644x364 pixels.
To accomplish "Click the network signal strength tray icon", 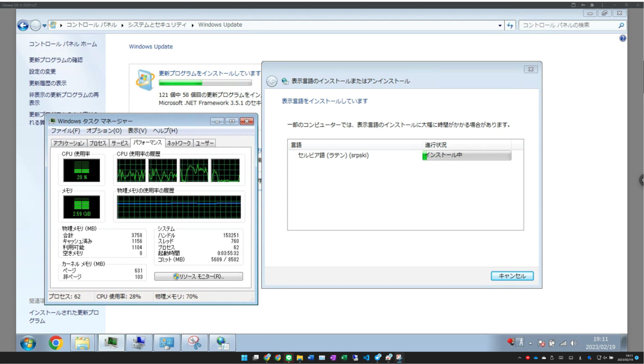I will (563, 343).
